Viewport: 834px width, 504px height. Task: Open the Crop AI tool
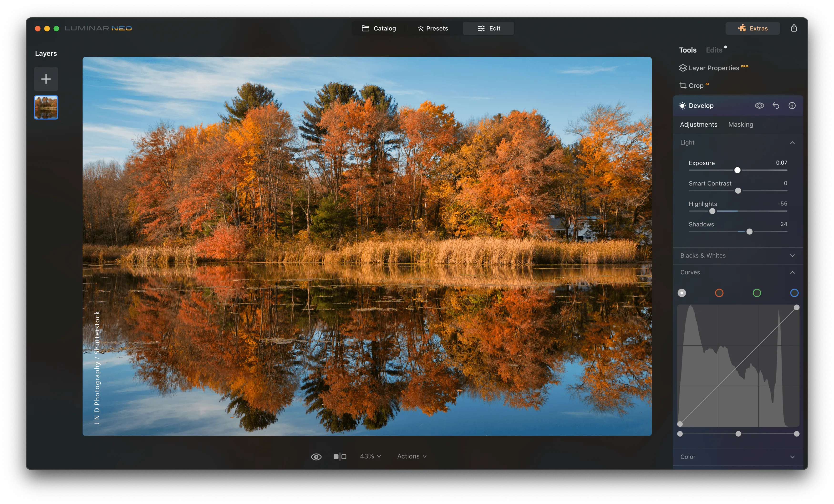pyautogui.click(x=696, y=85)
